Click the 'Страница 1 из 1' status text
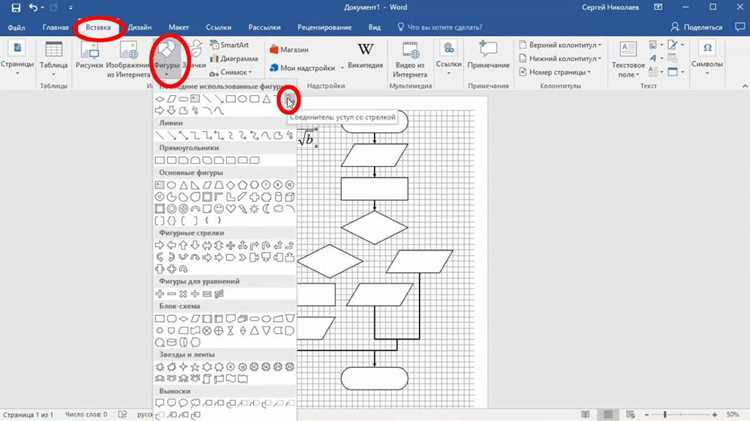 pyautogui.click(x=28, y=414)
